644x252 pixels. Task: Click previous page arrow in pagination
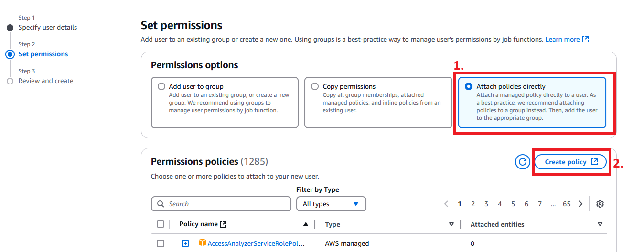click(446, 204)
